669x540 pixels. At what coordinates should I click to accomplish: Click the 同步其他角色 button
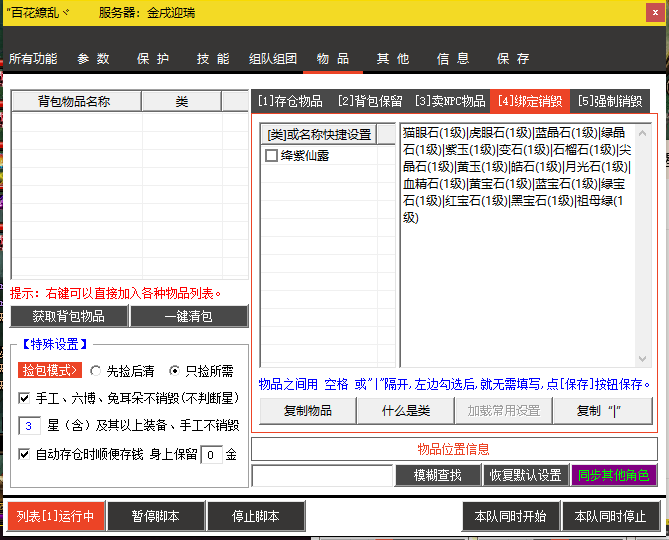point(614,475)
